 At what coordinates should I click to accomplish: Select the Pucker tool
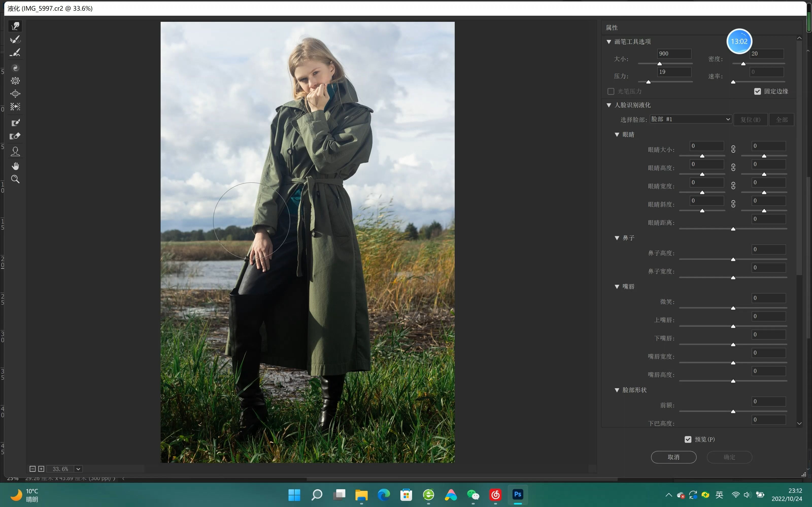click(15, 81)
